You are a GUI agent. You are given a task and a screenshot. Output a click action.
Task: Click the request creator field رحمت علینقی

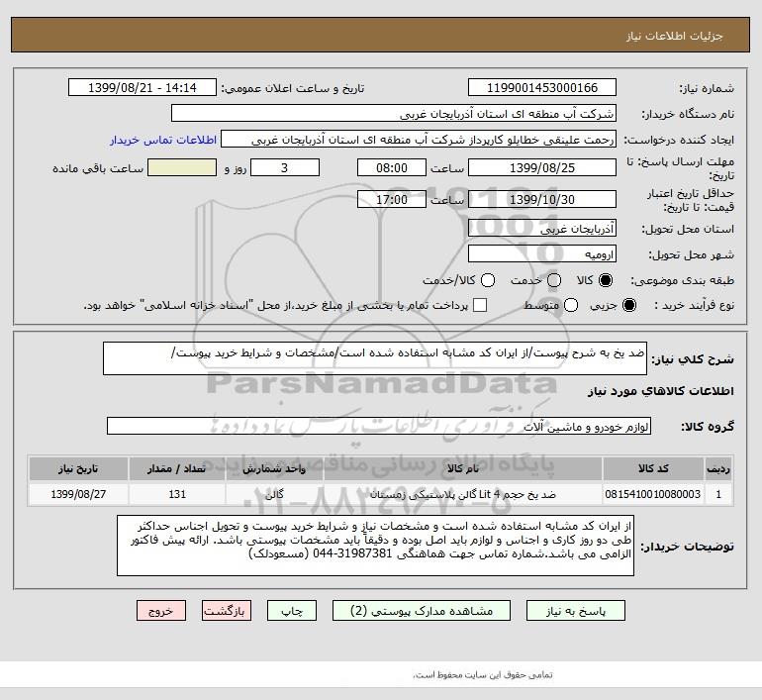click(419, 140)
